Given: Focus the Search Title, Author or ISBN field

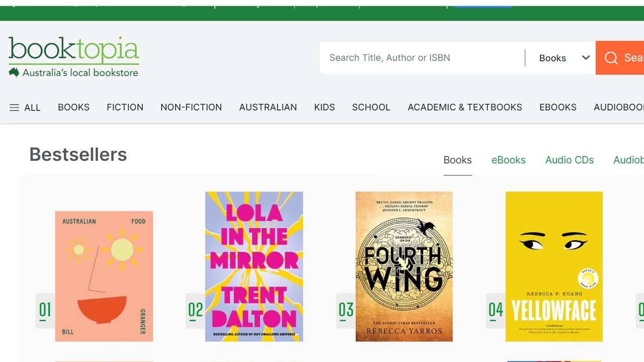Looking at the screenshot, I should [422, 58].
